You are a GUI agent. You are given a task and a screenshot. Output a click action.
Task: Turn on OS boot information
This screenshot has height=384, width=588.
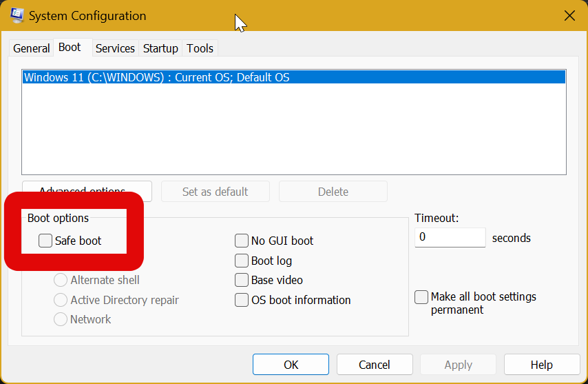click(x=242, y=300)
